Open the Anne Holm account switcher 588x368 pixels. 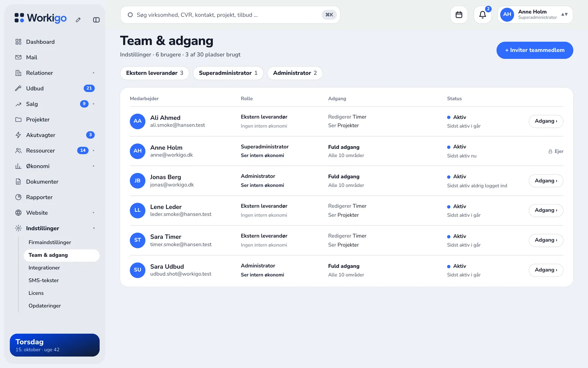(x=535, y=15)
